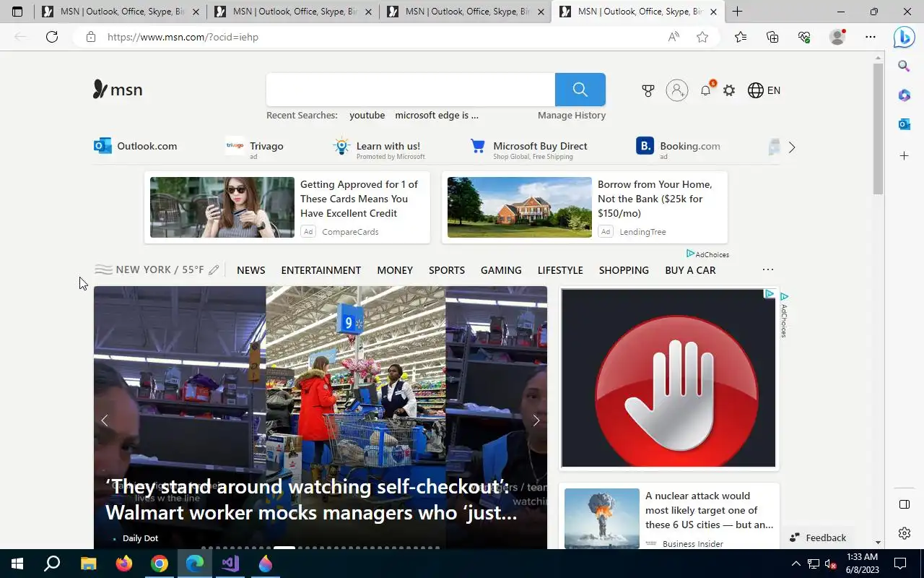
Task: Open the Learn with us! link
Action: [x=378, y=147]
